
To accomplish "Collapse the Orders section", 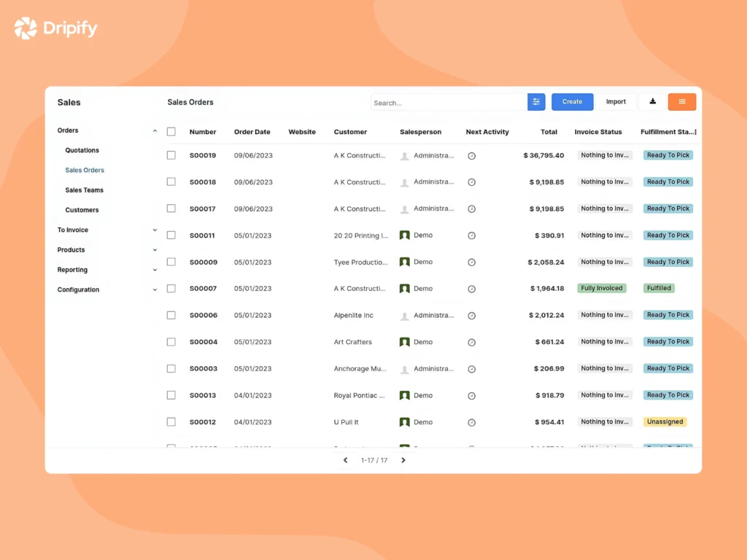I will [x=154, y=130].
